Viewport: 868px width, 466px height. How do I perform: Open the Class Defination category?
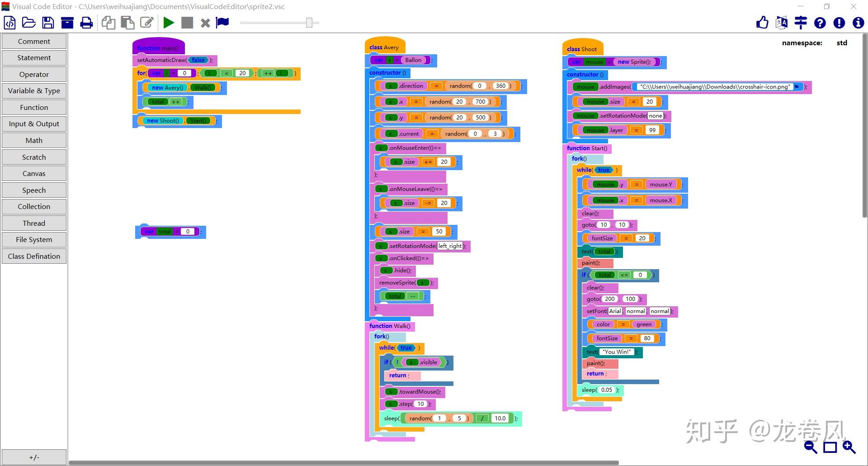point(34,256)
